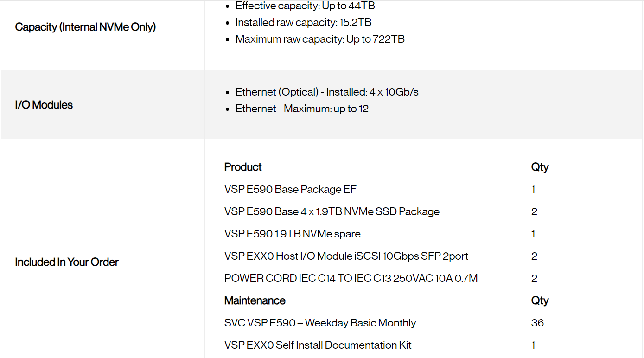Screen dimensions: 644x358
Task: Click the "Host I/O Module iSCSI 10Gbps" item
Action: [346, 256]
